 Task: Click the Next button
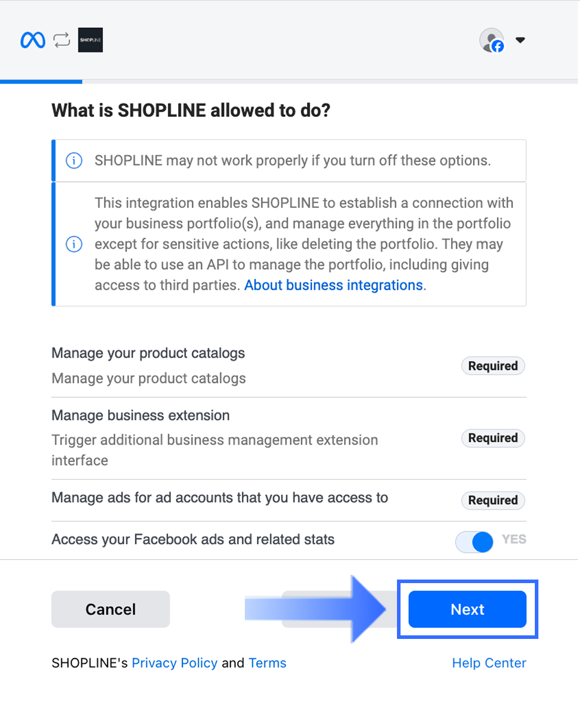pos(467,609)
